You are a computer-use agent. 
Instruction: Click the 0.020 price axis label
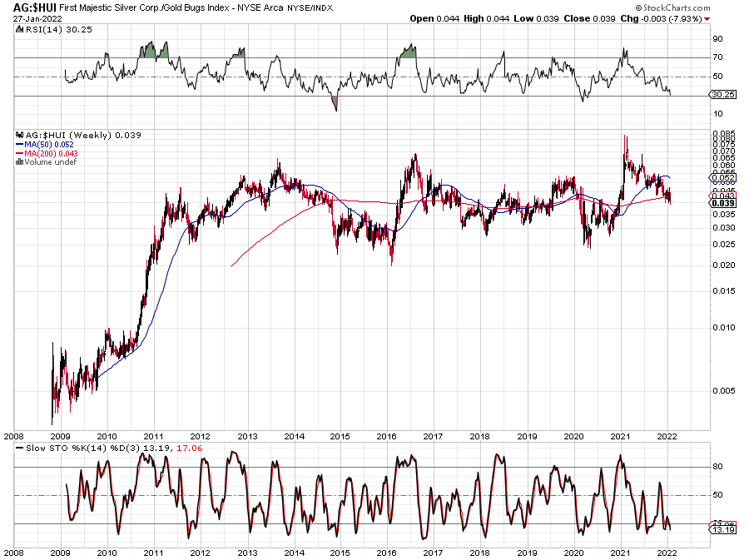724,265
